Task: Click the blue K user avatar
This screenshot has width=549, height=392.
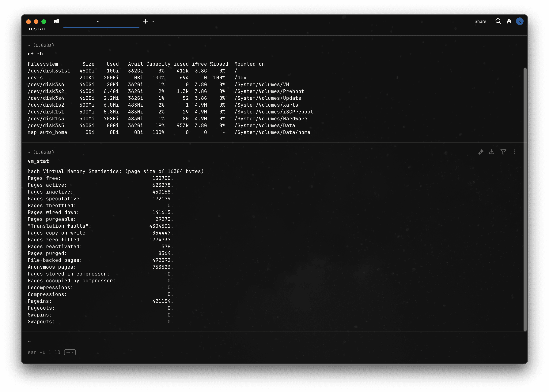Action: click(x=520, y=21)
